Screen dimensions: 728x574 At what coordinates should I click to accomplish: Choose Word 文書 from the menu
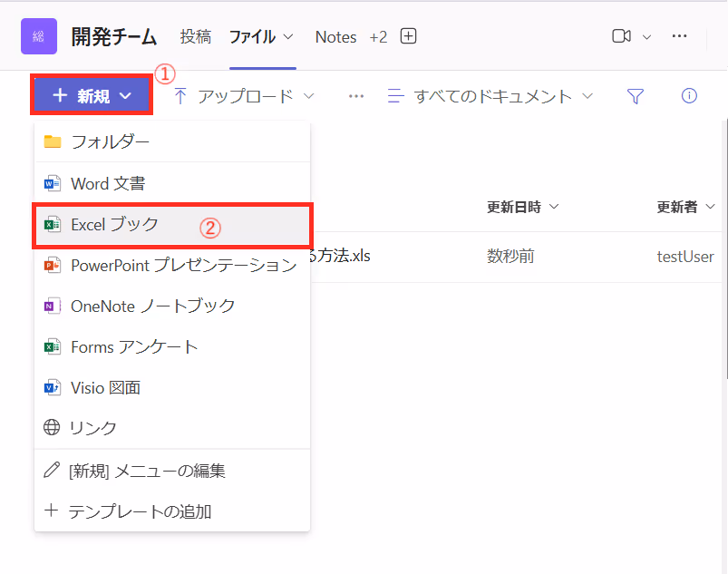[172, 183]
